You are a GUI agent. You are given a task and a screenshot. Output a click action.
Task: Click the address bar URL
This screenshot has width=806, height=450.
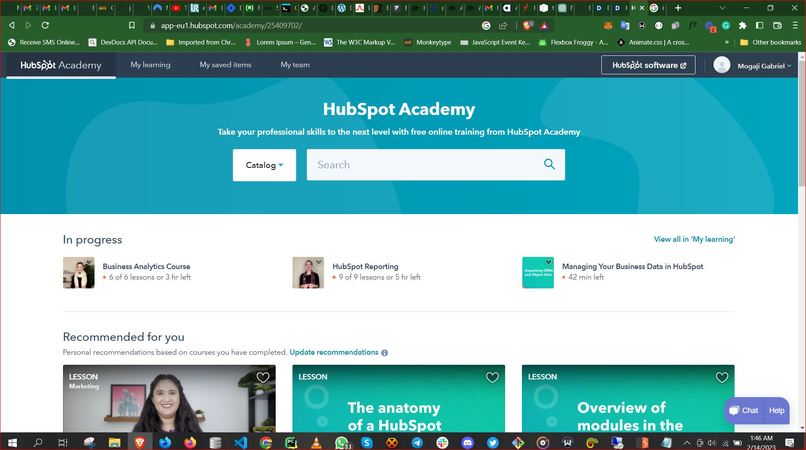click(231, 25)
